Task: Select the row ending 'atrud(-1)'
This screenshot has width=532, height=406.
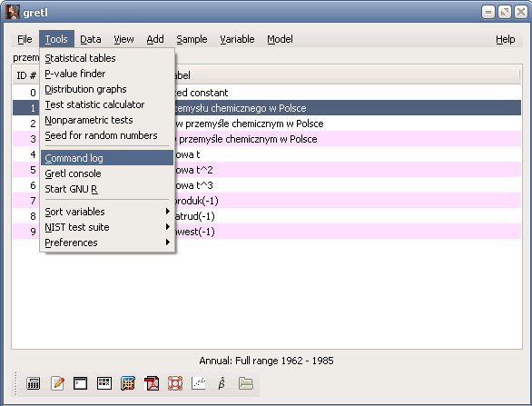Action: click(x=267, y=216)
